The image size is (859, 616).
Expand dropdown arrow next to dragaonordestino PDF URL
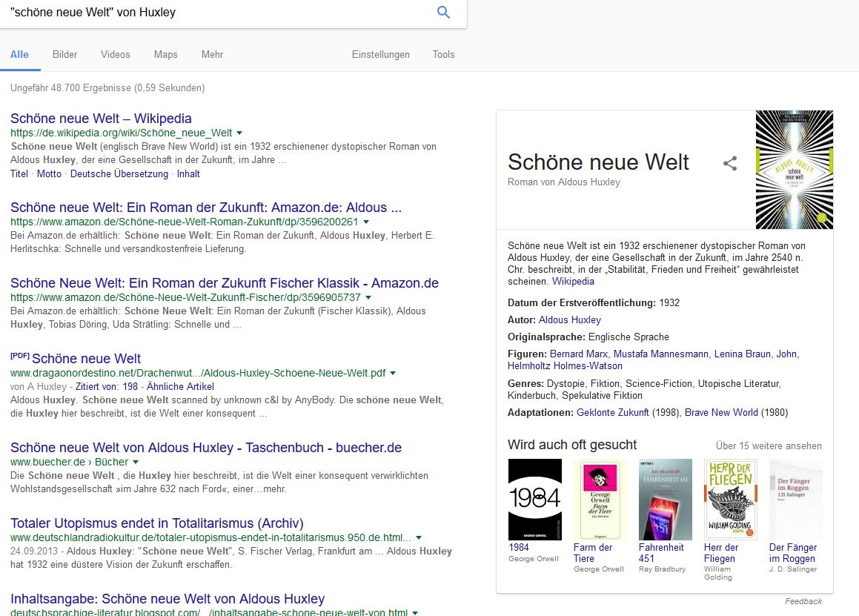(393, 373)
